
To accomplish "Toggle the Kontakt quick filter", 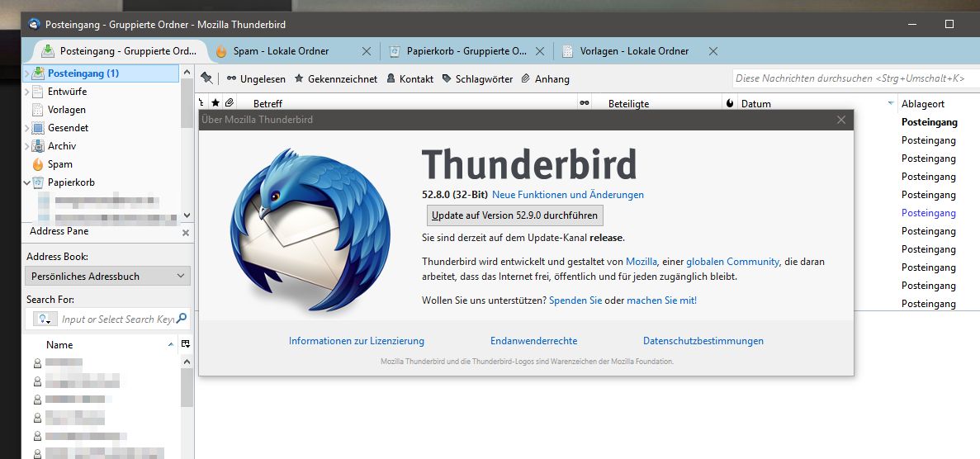I will (x=410, y=78).
